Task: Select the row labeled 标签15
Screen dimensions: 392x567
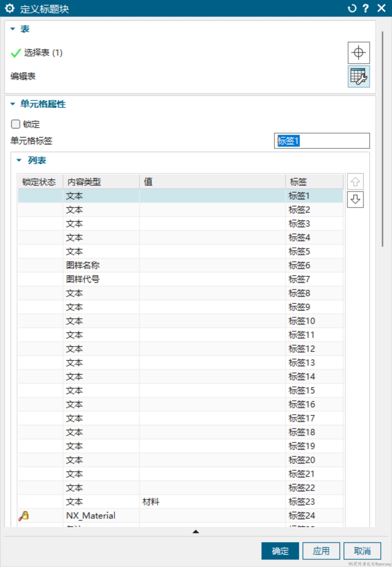Action: [181, 390]
